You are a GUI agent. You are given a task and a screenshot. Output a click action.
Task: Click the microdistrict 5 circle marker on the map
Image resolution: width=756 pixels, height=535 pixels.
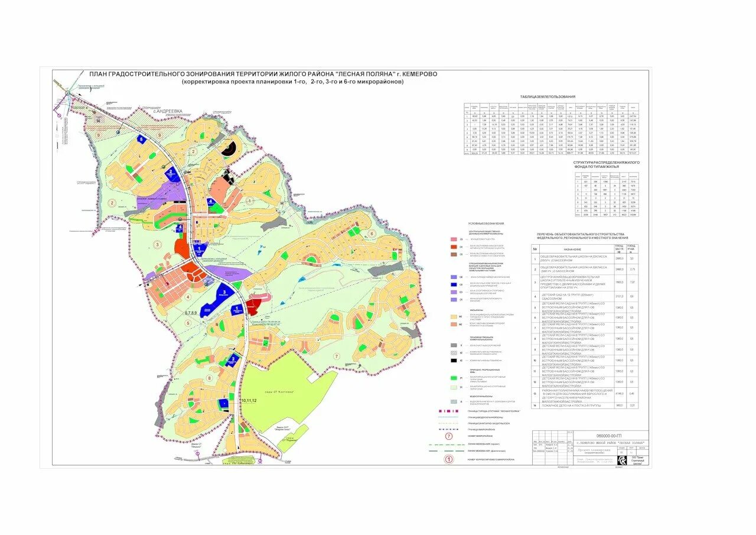click(188, 323)
